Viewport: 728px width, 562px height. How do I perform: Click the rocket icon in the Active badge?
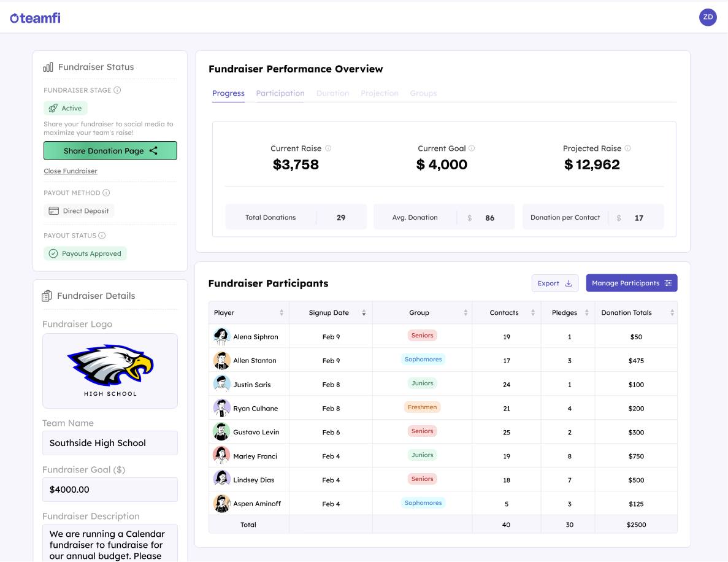click(53, 108)
